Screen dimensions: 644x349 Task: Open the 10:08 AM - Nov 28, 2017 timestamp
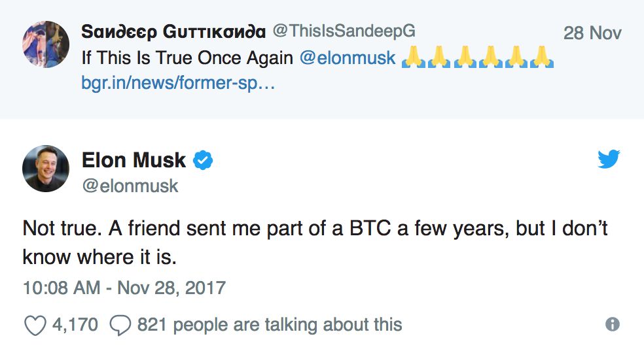pyautogui.click(x=124, y=288)
